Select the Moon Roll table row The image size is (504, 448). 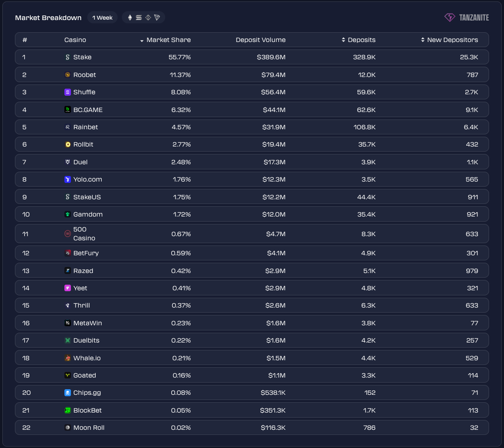(252, 427)
